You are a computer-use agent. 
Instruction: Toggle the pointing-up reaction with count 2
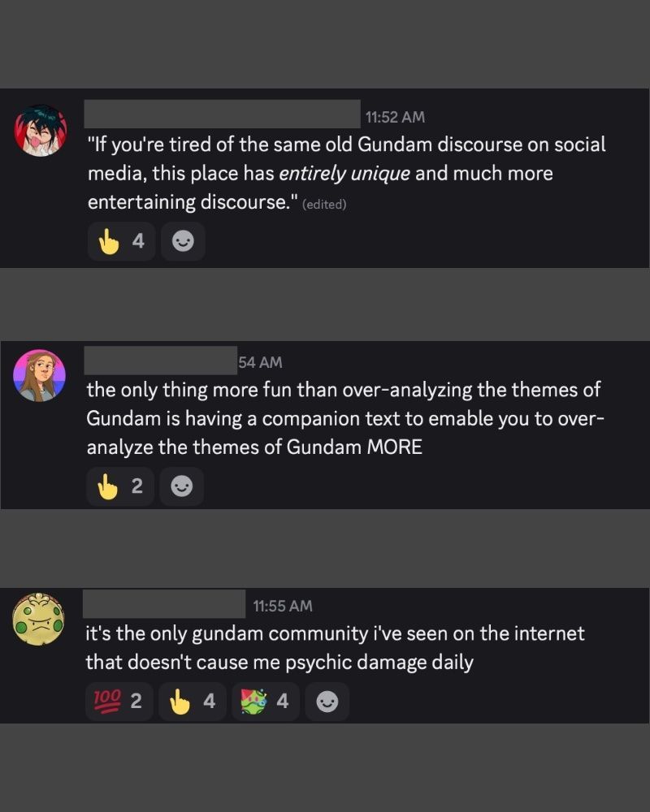point(120,486)
